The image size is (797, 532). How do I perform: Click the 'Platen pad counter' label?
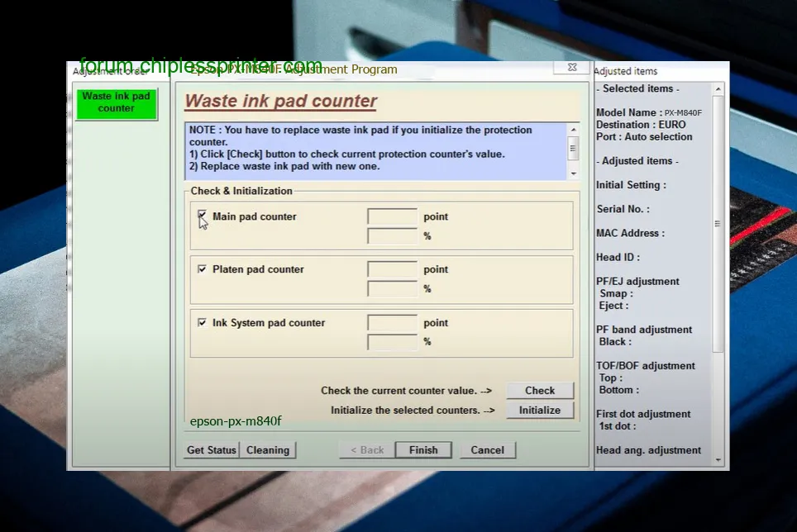pos(258,269)
